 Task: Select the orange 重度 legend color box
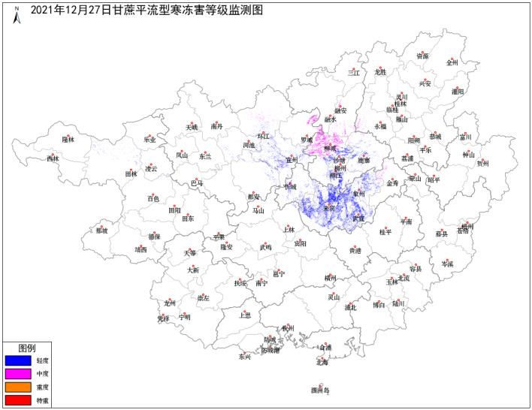[x=17, y=386]
